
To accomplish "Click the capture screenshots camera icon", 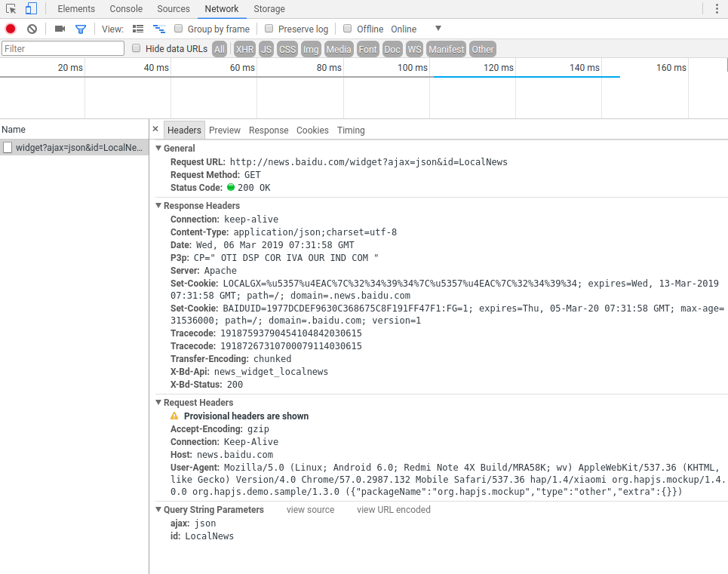I will 60,29.
